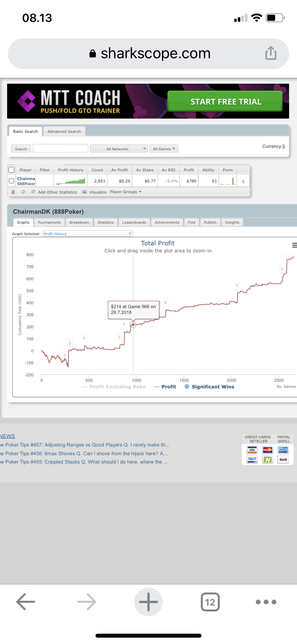Open the sharkscope.com address bar

(x=148, y=54)
